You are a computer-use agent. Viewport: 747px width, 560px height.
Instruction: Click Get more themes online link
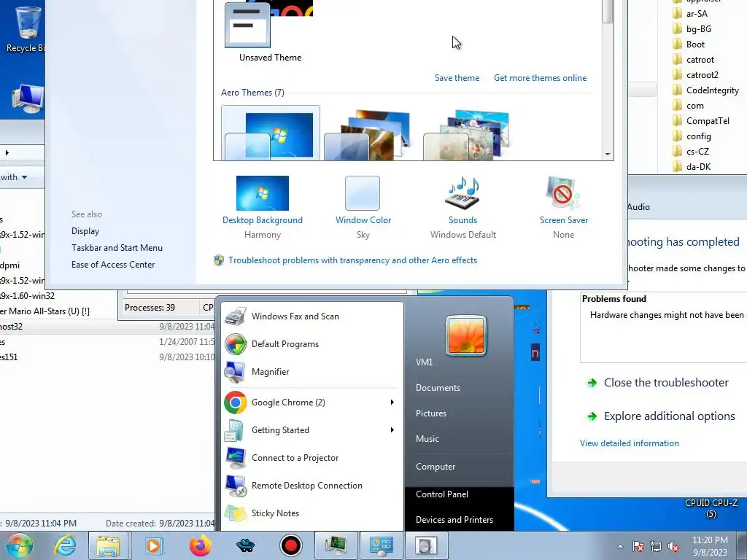click(541, 77)
